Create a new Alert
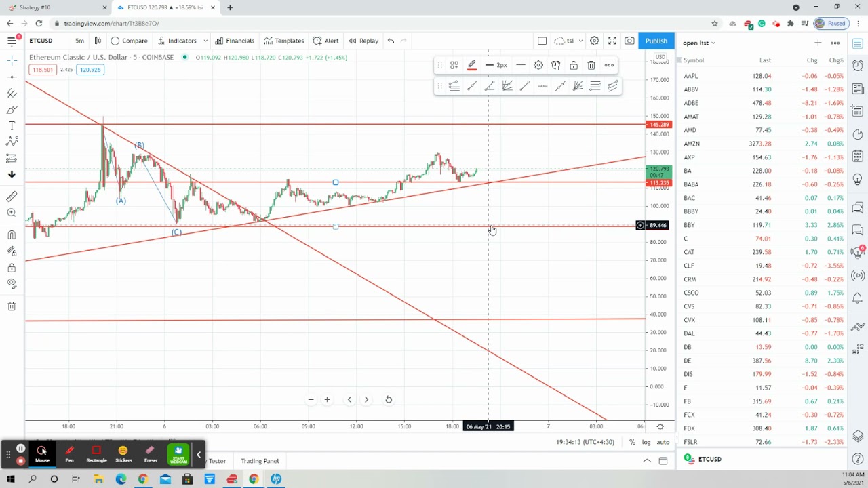Image resolution: width=868 pixels, height=488 pixels. (325, 41)
